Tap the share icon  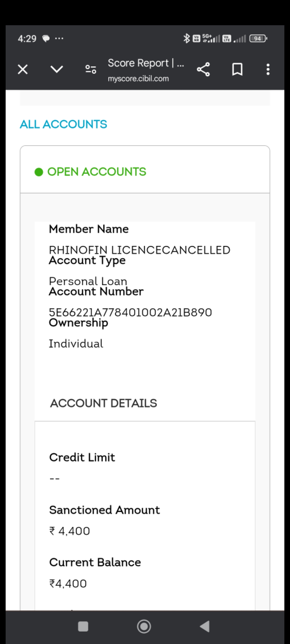[203, 69]
